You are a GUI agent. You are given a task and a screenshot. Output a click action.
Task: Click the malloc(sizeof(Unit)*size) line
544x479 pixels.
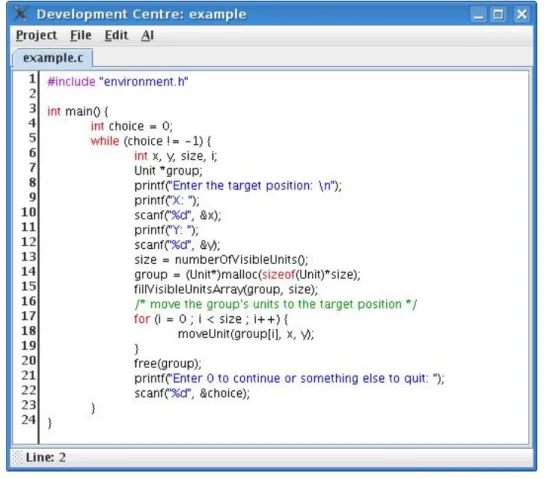click(x=247, y=275)
